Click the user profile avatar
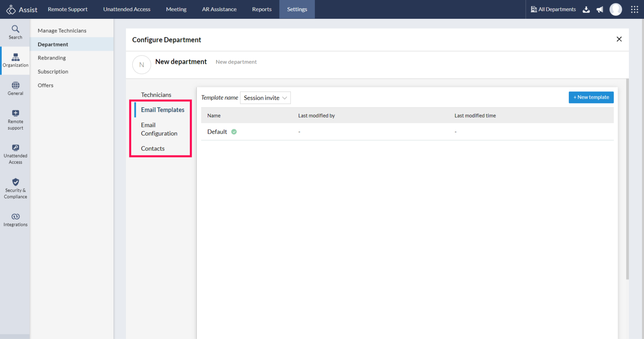Viewport: 644px width, 339px height. click(615, 9)
